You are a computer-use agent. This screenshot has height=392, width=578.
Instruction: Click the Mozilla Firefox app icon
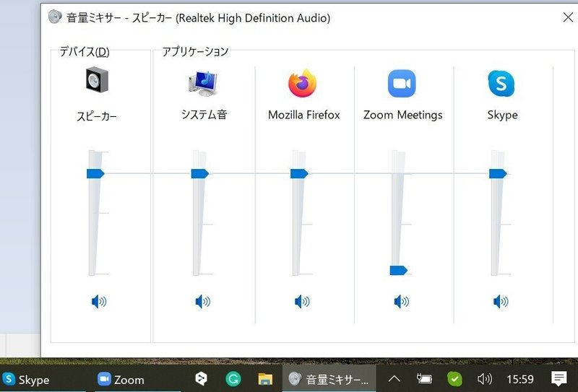[x=302, y=83]
